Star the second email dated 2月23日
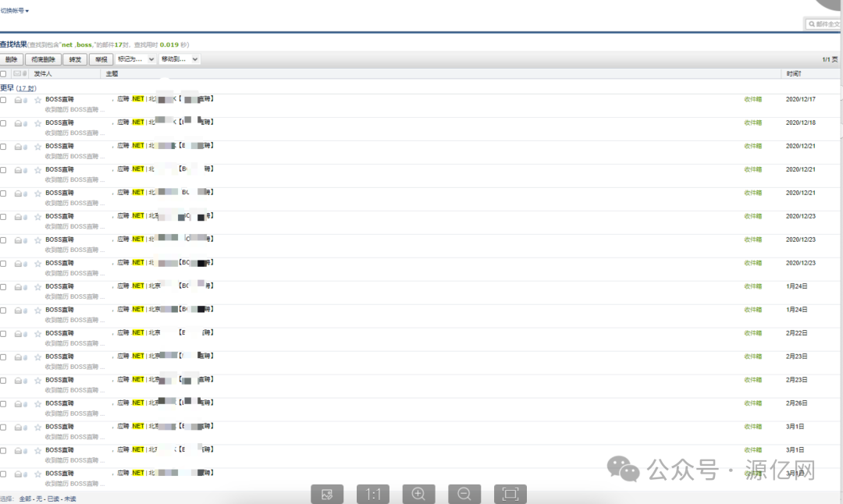Image resolution: width=843 pixels, height=504 pixels. point(37,381)
